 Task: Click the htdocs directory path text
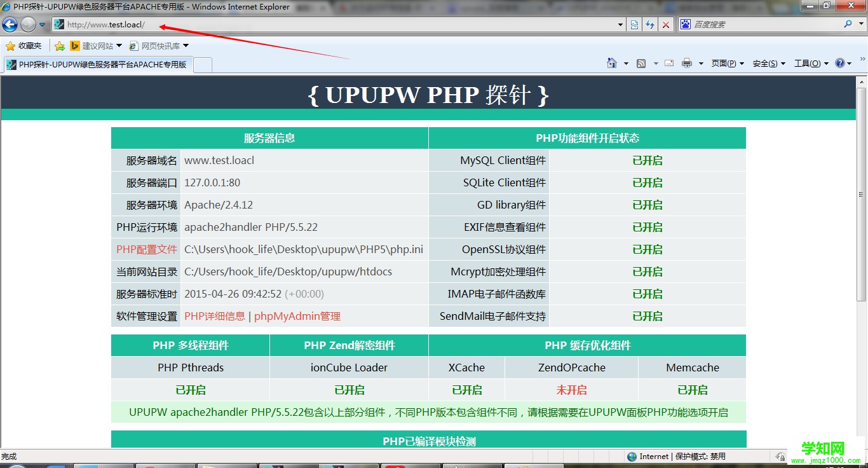[x=288, y=272]
